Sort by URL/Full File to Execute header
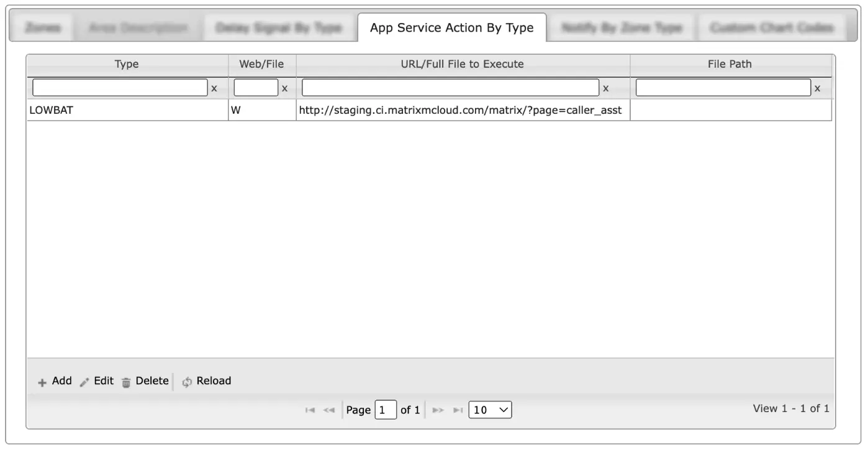This screenshot has height=450, width=868. 463,64
